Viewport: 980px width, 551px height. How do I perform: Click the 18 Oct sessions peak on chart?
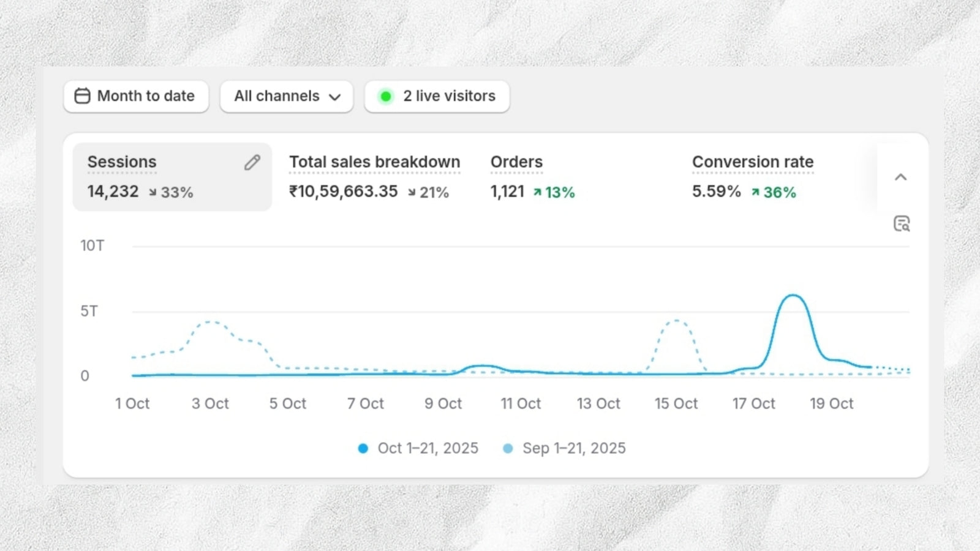pos(793,296)
